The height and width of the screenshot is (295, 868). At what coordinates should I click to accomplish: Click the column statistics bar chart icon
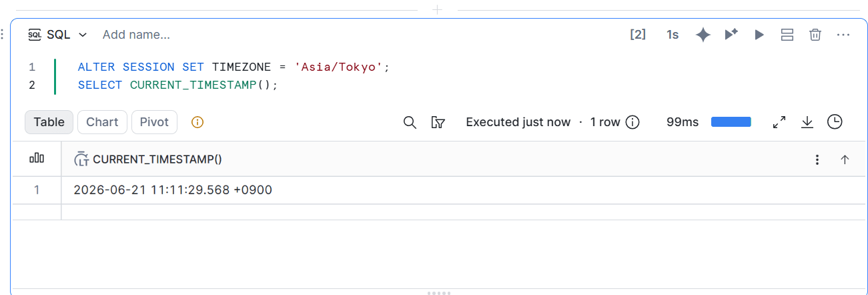tap(37, 159)
